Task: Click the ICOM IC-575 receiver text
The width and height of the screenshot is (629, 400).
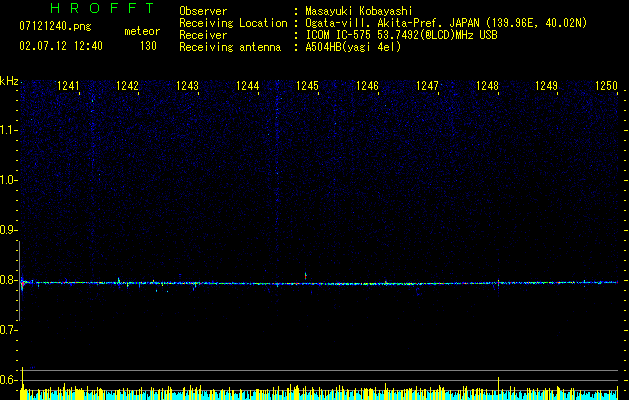Action: [x=401, y=35]
